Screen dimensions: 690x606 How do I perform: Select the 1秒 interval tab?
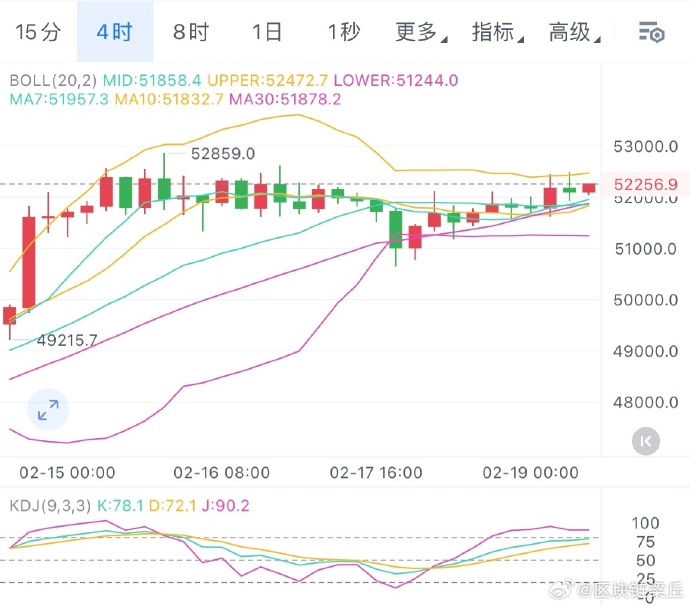pyautogui.click(x=343, y=32)
